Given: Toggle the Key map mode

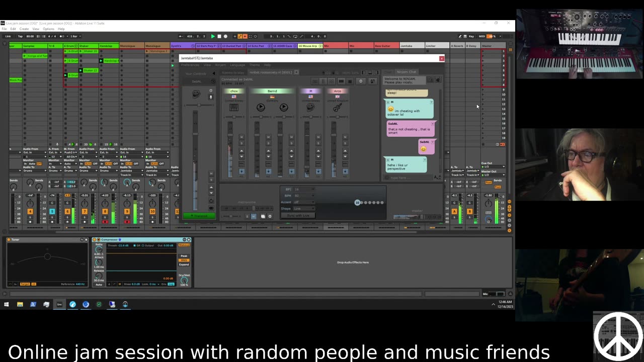Looking at the screenshot, I should 471,36.
